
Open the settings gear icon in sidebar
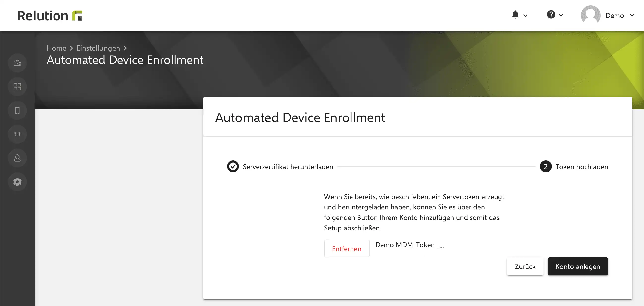[x=17, y=182]
